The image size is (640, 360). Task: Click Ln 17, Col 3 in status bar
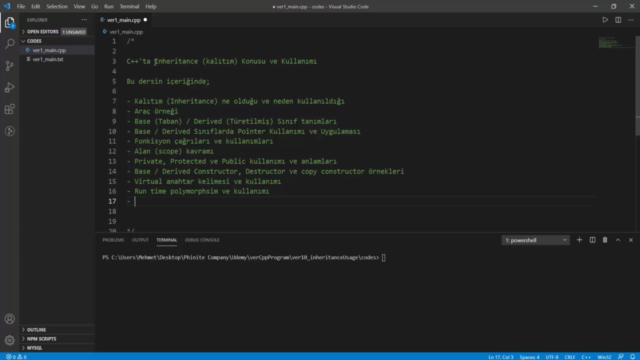pos(501,357)
